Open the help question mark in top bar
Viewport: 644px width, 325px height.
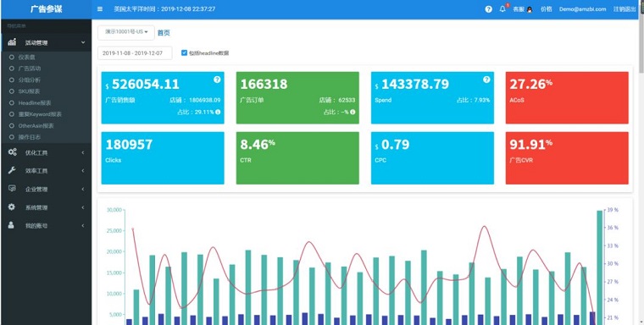pyautogui.click(x=488, y=9)
